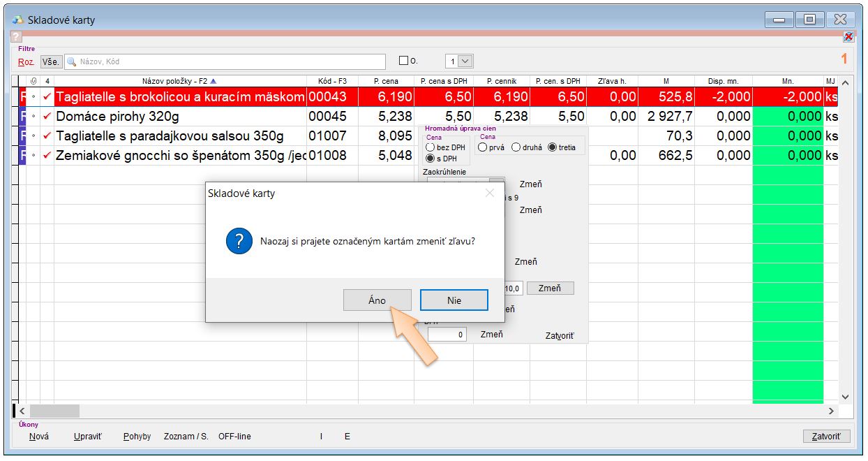Sort by 'Názov položky - F2' column header

point(179,81)
